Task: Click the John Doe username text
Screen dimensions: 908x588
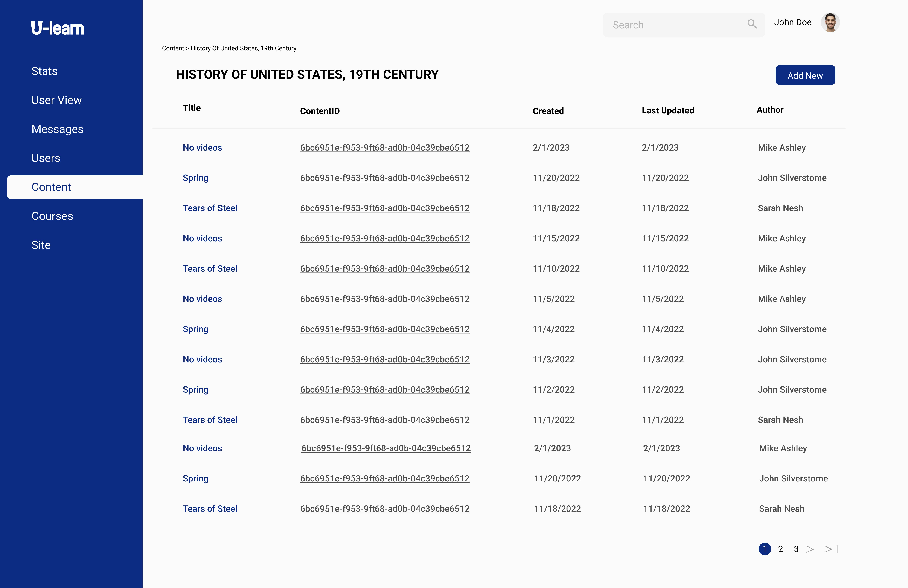Action: [792, 23]
